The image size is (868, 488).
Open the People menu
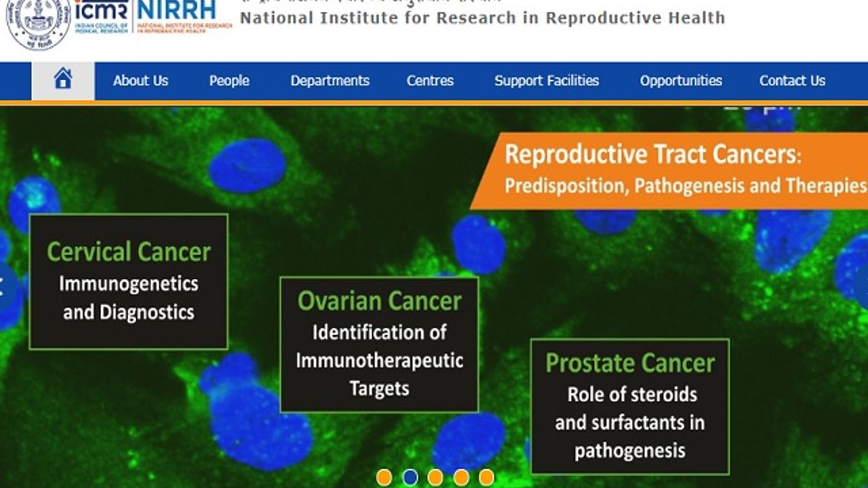coord(229,81)
